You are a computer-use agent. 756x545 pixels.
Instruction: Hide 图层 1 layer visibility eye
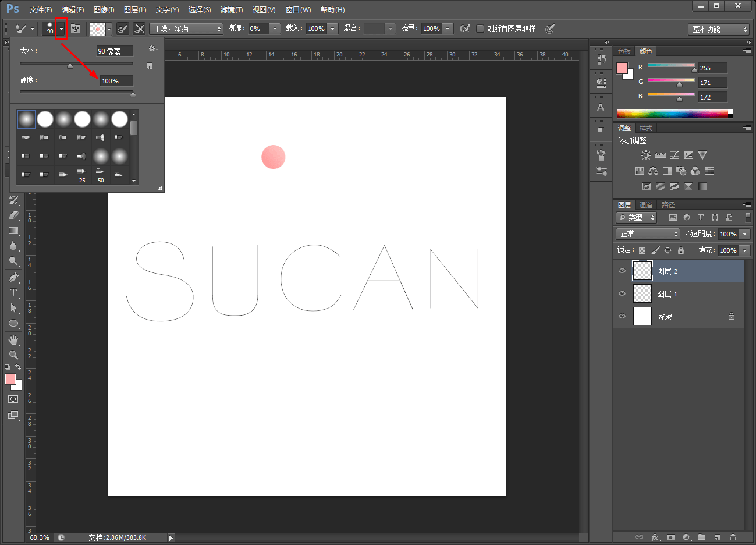click(x=622, y=294)
